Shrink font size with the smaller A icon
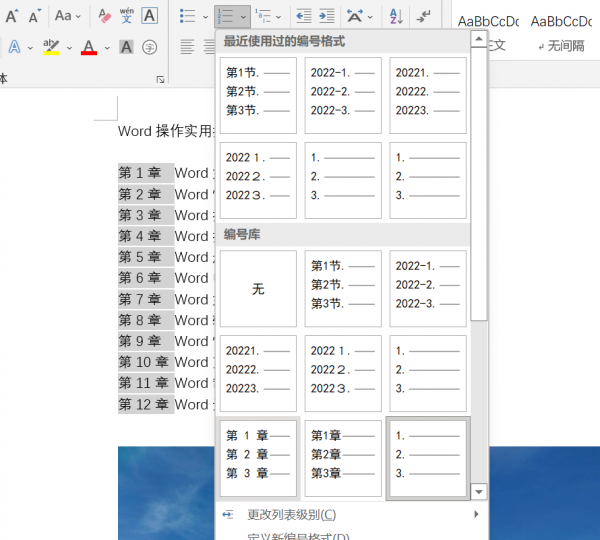600x540 pixels. (x=34, y=16)
